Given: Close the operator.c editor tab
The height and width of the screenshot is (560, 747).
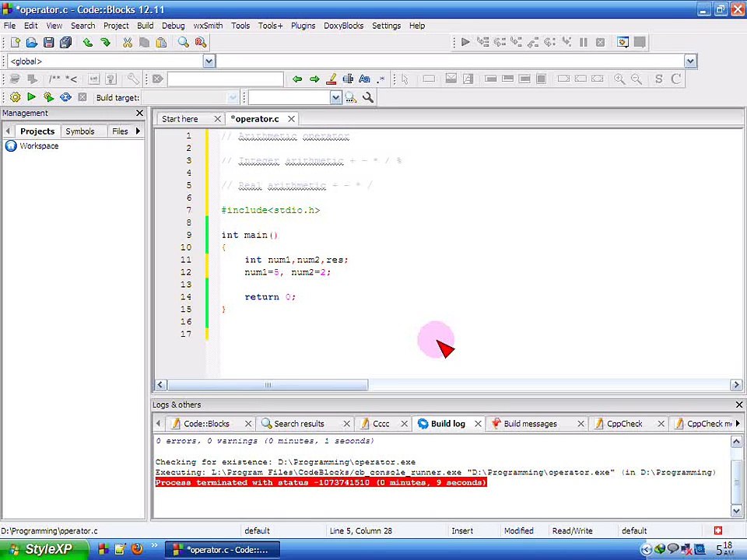Looking at the screenshot, I should click(292, 118).
